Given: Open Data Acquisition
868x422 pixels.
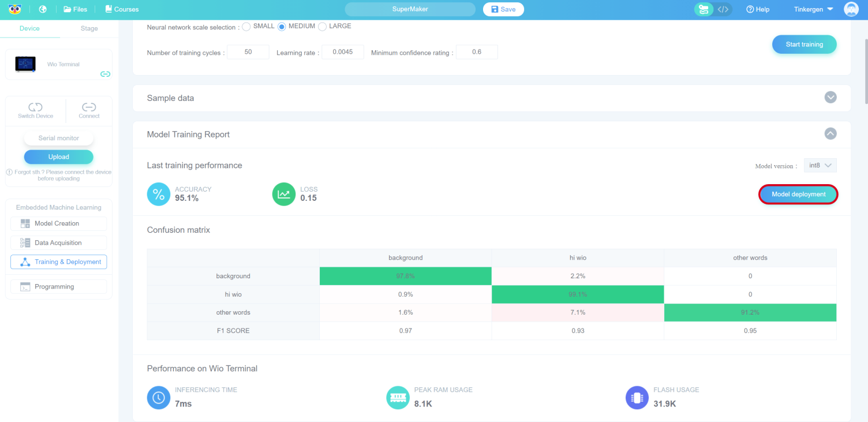Looking at the screenshot, I should (58, 243).
